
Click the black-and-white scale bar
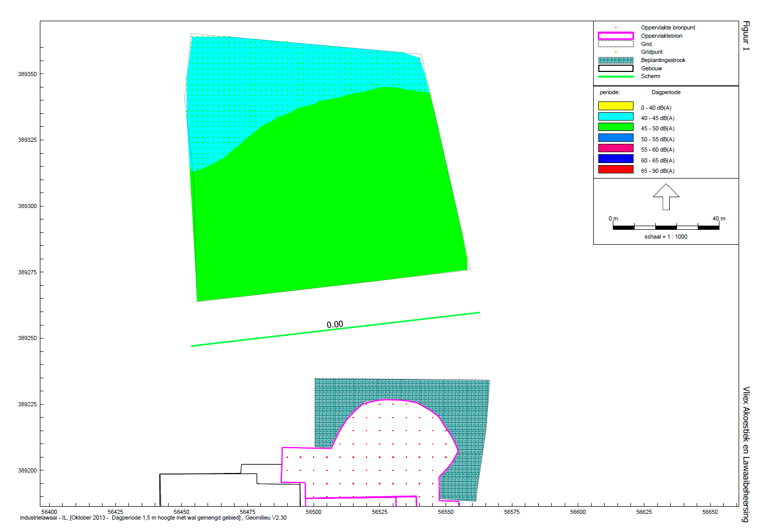666,227
